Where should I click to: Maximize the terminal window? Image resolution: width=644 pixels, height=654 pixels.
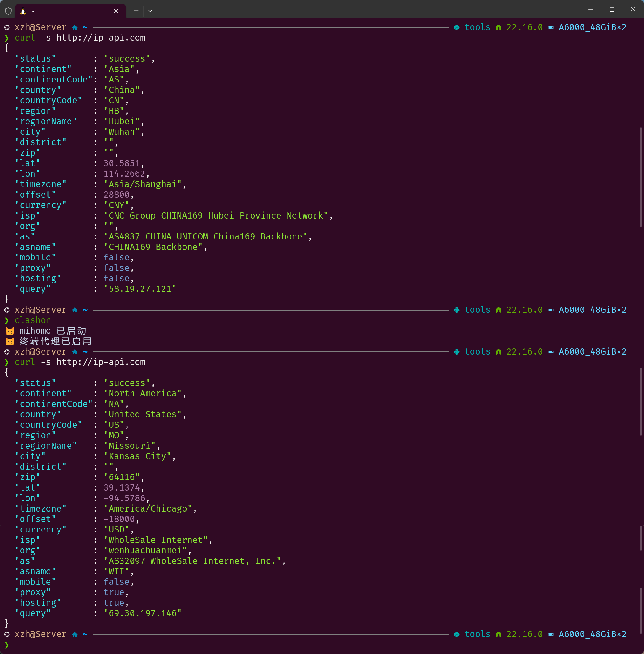click(x=612, y=10)
